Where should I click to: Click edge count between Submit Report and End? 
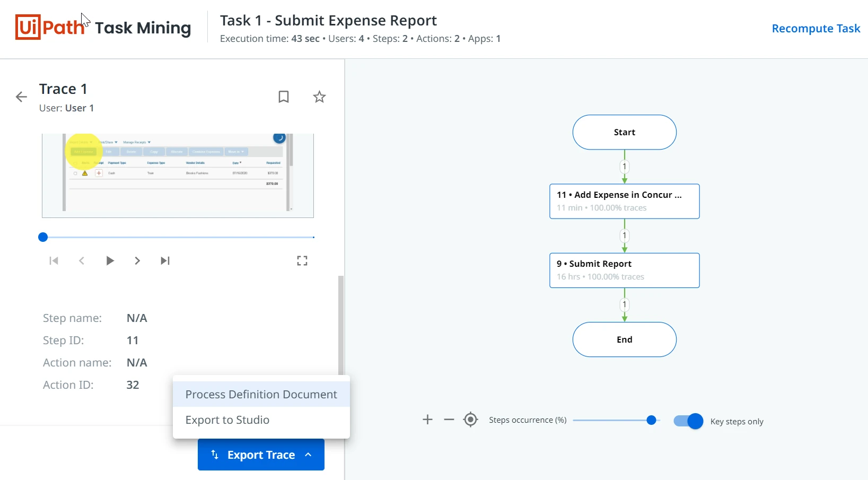[x=625, y=304]
